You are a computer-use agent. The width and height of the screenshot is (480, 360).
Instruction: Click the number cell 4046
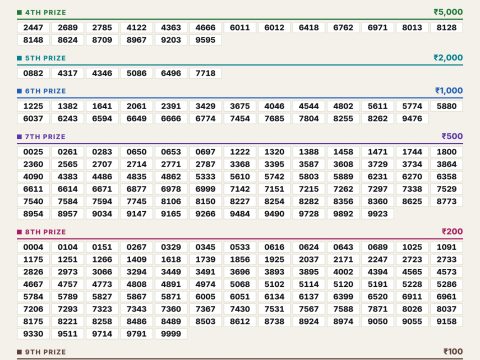pyautogui.click(x=274, y=106)
